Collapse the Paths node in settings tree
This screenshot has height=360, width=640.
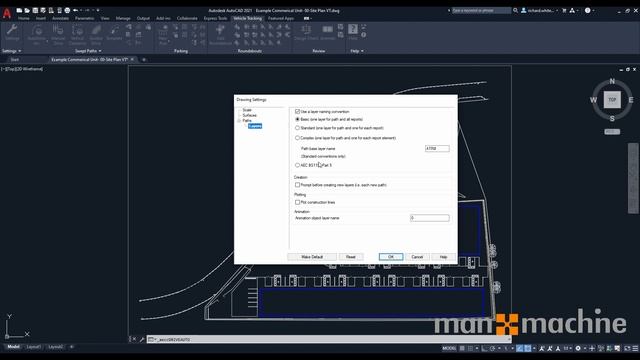click(239, 121)
